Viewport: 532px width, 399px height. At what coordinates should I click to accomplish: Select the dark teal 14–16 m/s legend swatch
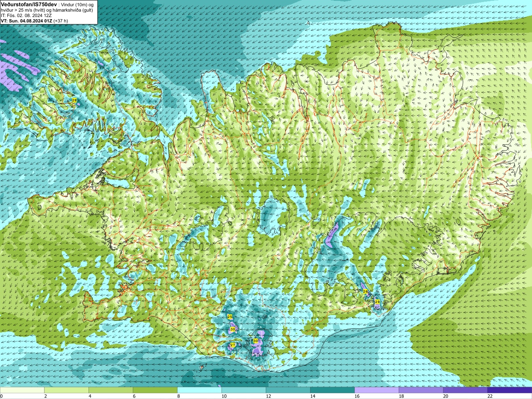tap(332, 390)
